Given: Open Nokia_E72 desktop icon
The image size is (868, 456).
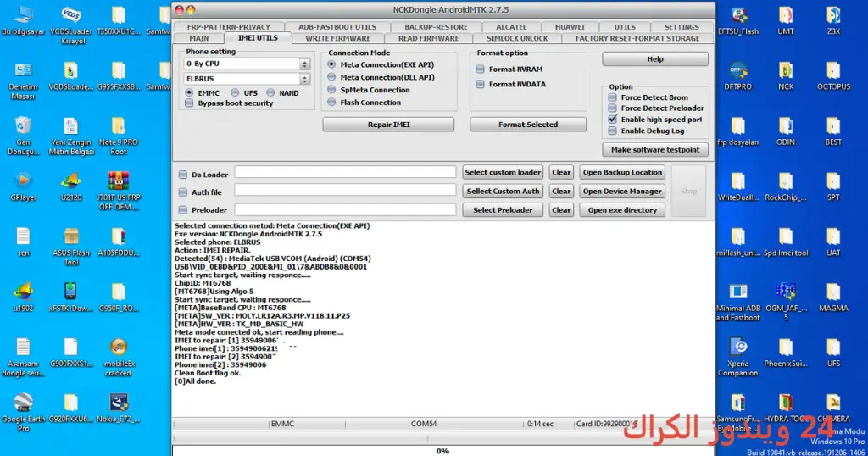Looking at the screenshot, I should point(119,408).
